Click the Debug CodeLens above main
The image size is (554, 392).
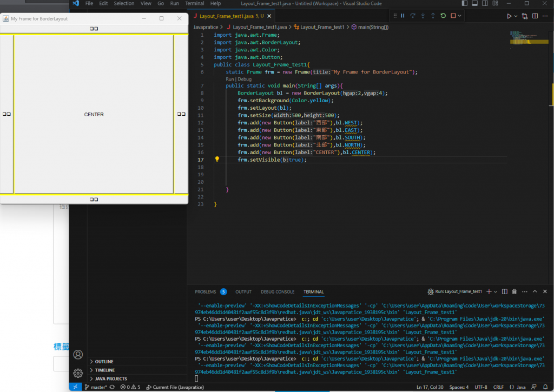pos(245,79)
